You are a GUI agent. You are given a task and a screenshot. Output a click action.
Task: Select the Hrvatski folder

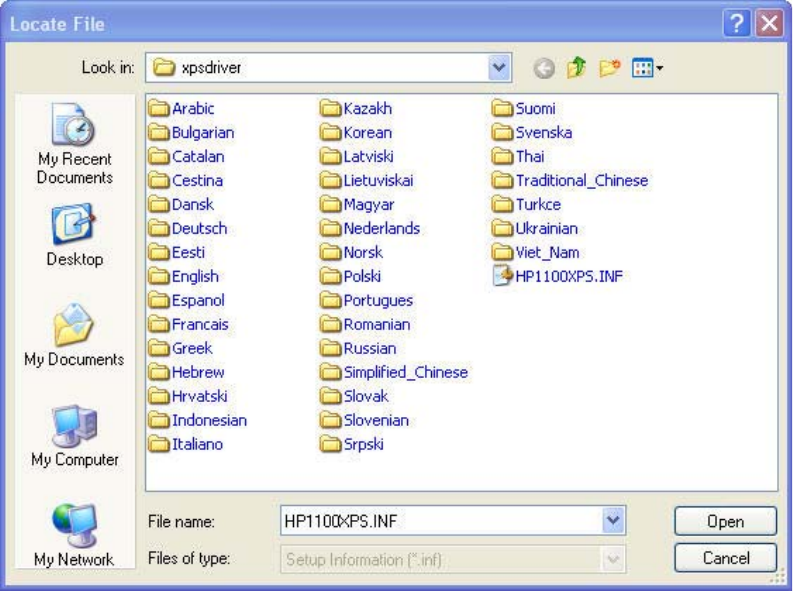point(188,396)
